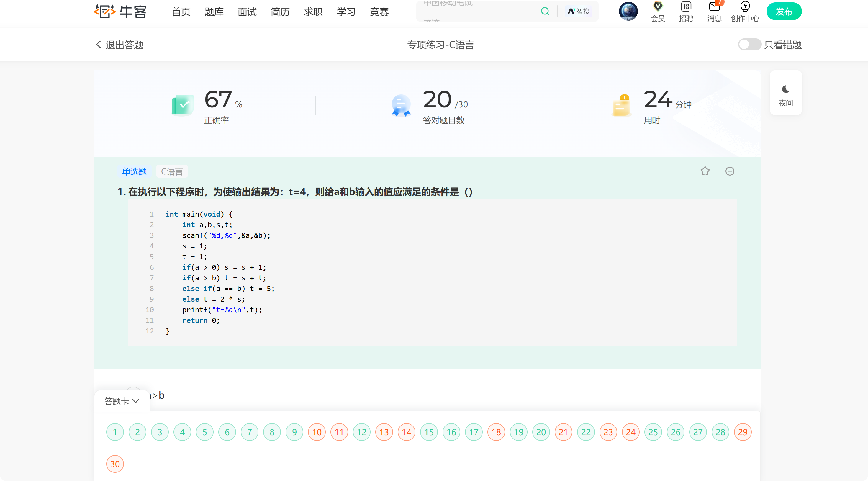
Task: Click the minus circle icon on question
Action: (730, 171)
